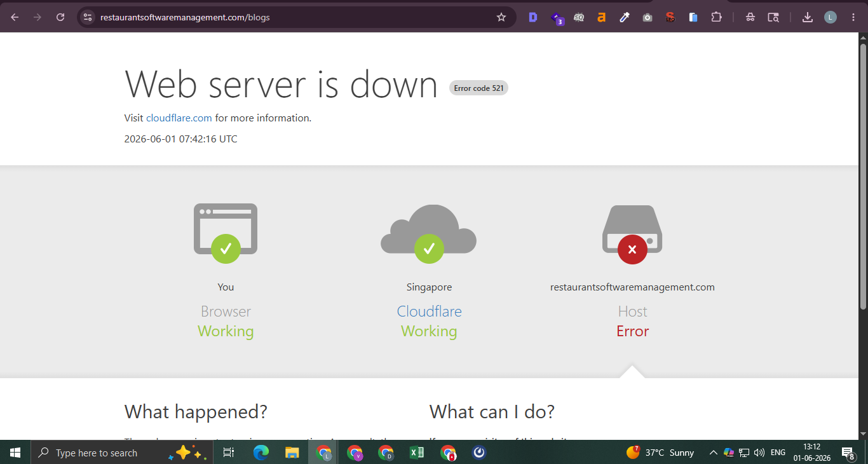Image resolution: width=868 pixels, height=464 pixels.
Task: Click the Error code 521 badge
Action: pyautogui.click(x=478, y=88)
